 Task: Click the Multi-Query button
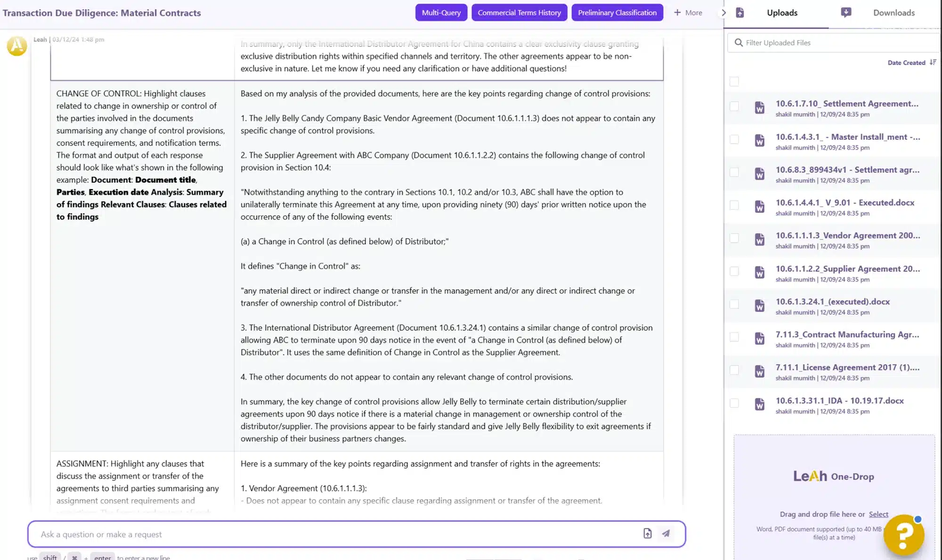pos(441,13)
